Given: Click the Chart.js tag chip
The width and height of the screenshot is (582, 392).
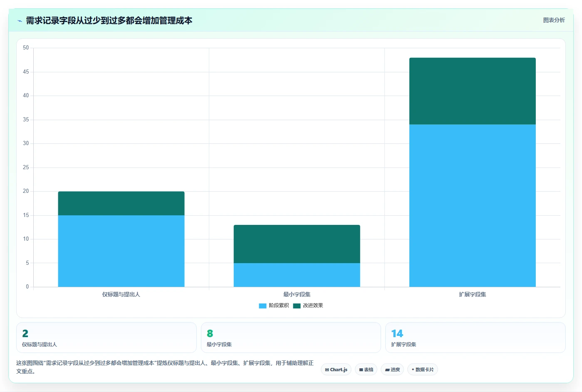Looking at the screenshot, I should click(336, 370).
